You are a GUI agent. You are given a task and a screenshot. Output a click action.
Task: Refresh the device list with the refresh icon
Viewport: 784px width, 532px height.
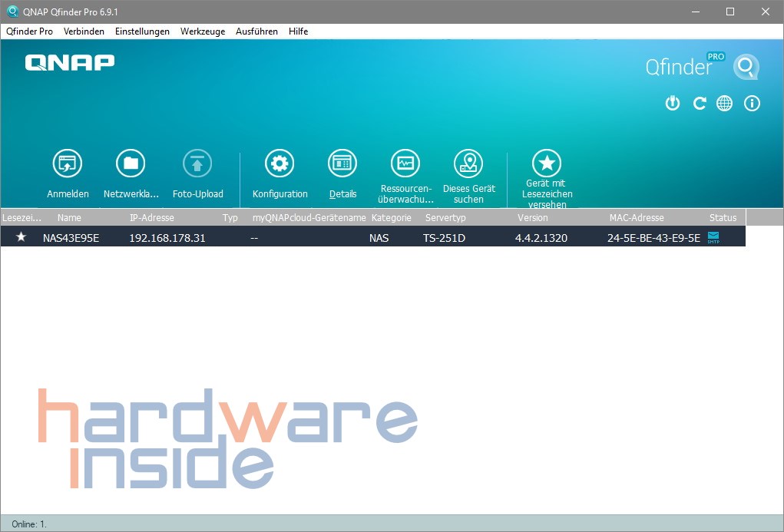click(699, 104)
